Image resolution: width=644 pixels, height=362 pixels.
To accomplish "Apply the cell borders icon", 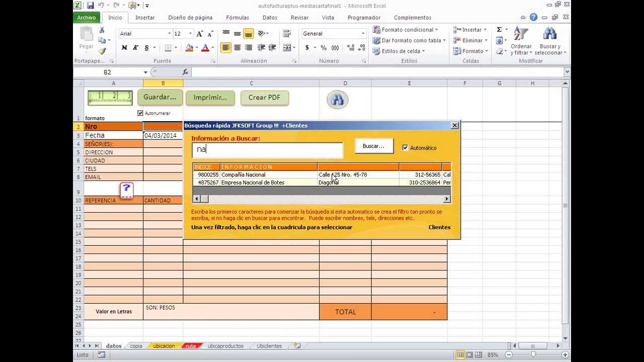I will coord(168,48).
